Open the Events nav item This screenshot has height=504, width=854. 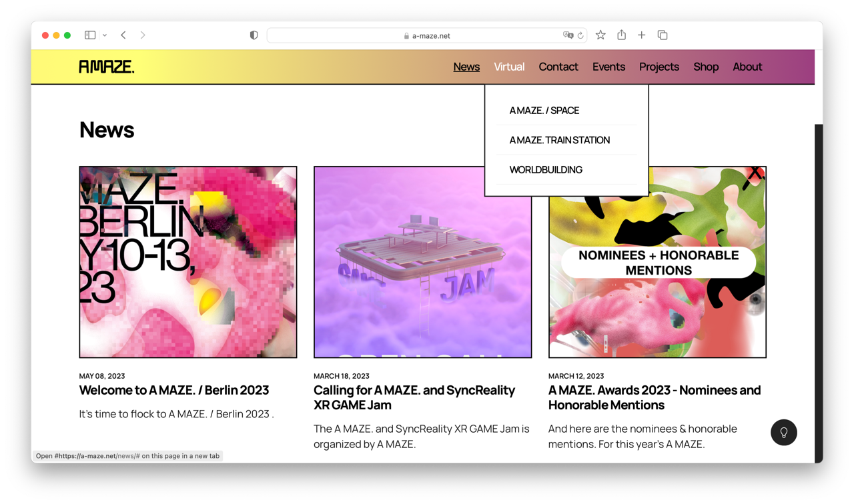(x=608, y=67)
